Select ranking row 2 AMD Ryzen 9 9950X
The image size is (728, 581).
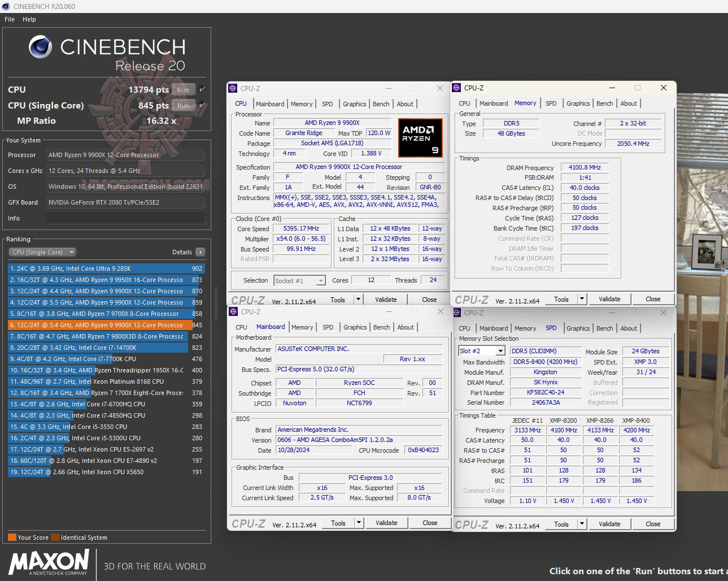pos(106,280)
